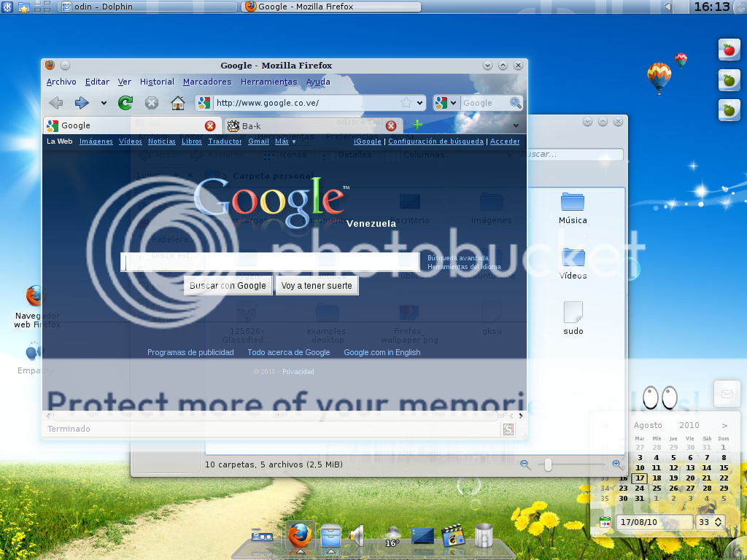Click the Google search text field
This screenshot has height=560, width=747.
pyautogui.click(x=270, y=262)
